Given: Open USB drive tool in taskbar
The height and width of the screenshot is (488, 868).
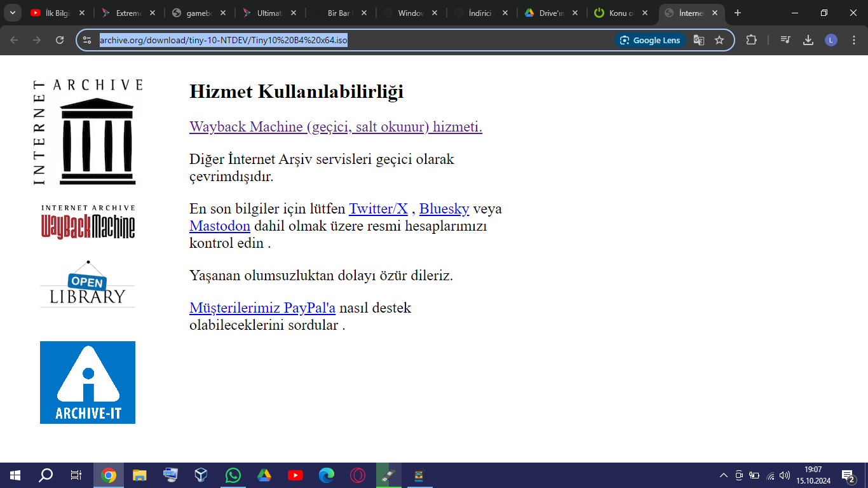Looking at the screenshot, I should tap(389, 475).
